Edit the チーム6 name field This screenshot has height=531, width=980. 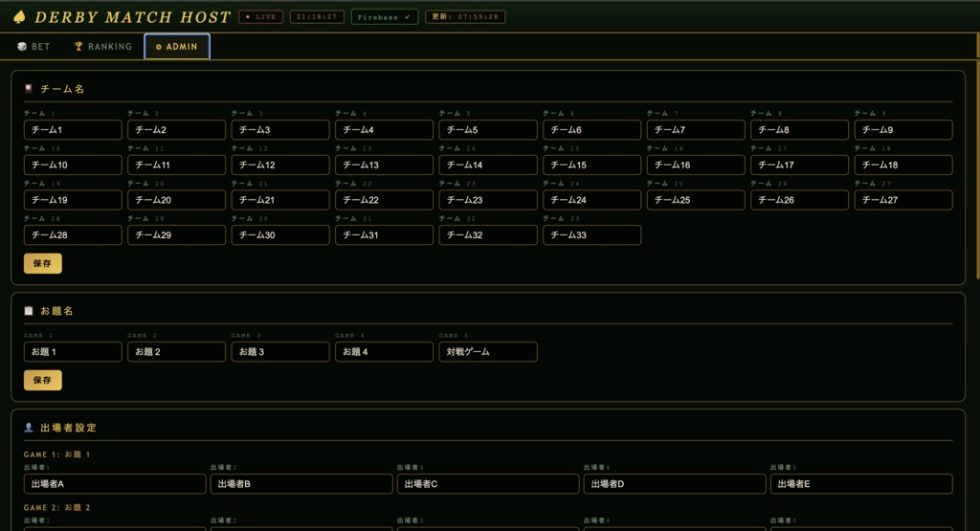tap(591, 130)
